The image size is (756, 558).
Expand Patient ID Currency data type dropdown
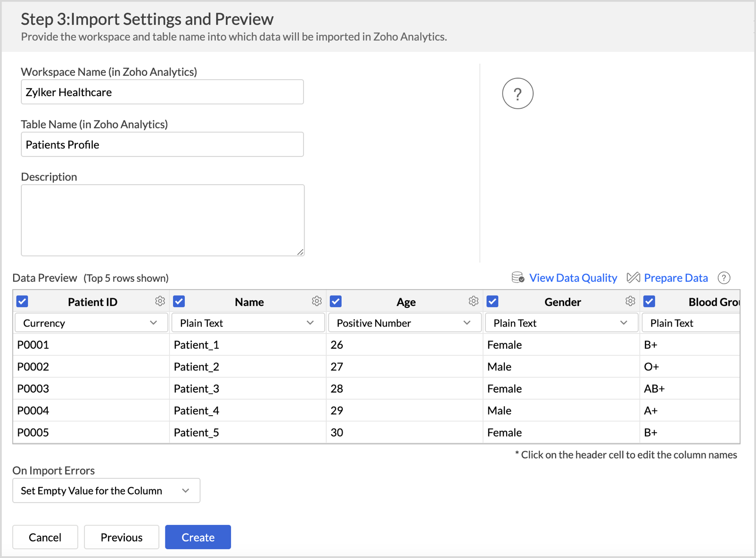[x=90, y=323]
